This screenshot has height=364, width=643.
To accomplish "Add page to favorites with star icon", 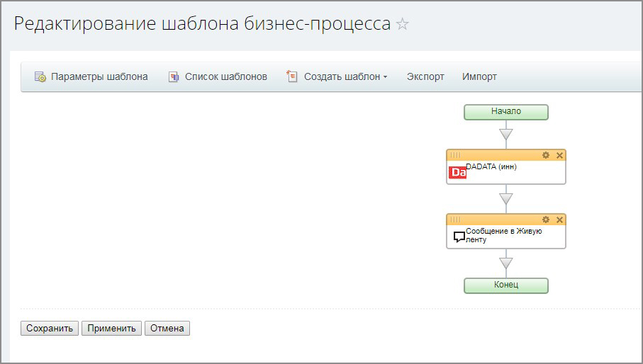I will [x=403, y=24].
